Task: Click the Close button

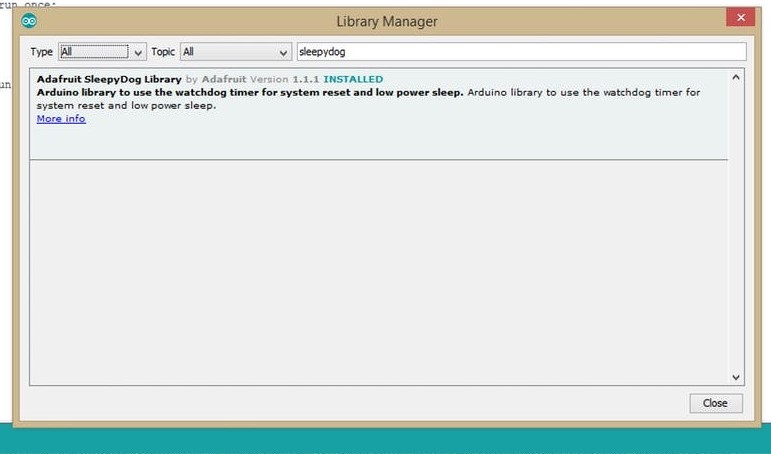Action: point(715,403)
